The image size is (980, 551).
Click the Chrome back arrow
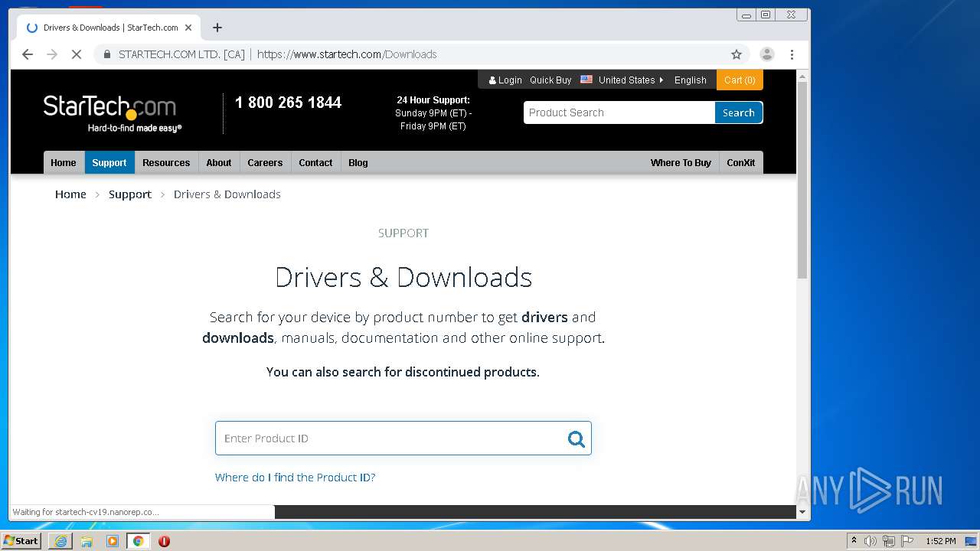28,54
